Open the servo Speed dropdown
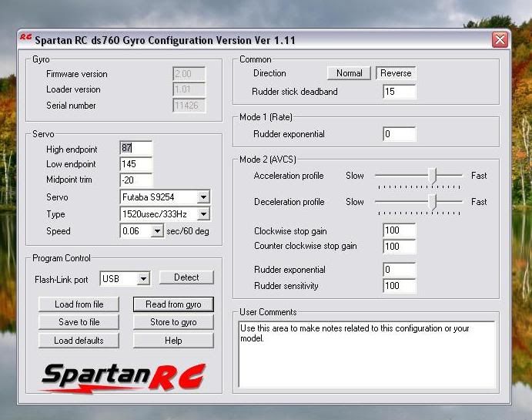The height and width of the screenshot is (420, 532). point(158,231)
